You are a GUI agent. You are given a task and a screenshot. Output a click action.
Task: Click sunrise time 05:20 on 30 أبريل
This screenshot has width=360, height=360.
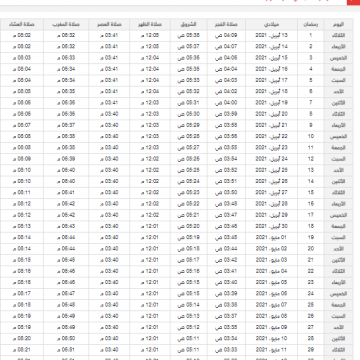pyautogui.click(x=189, y=226)
